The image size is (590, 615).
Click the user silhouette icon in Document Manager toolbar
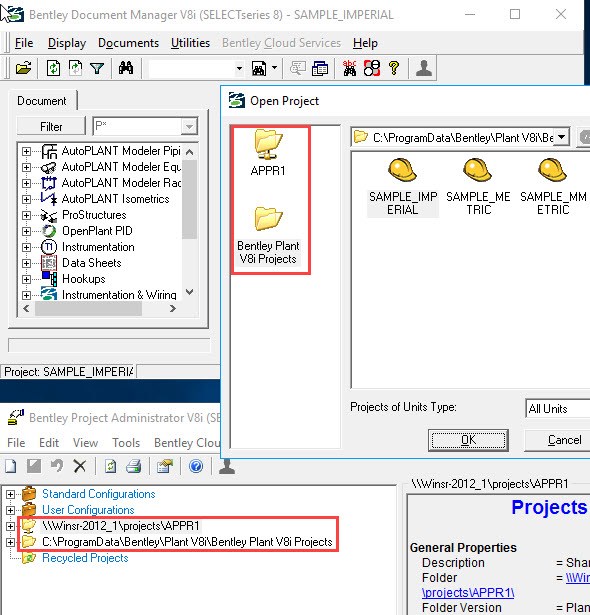tap(424, 68)
